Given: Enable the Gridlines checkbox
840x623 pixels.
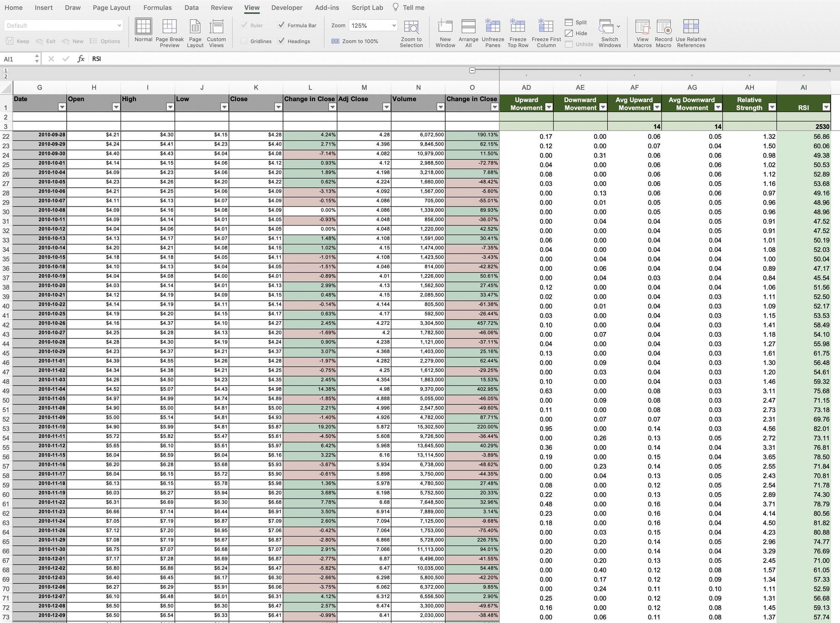Looking at the screenshot, I should coord(244,41).
